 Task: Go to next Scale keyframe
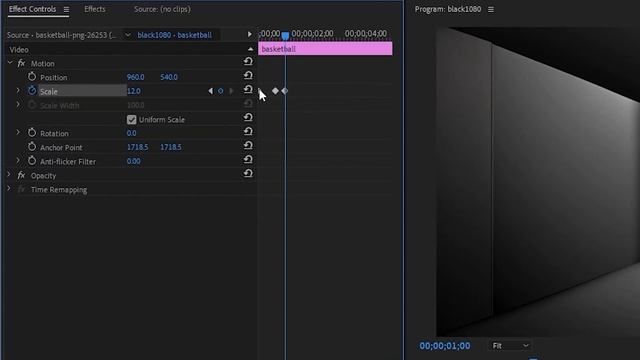pyautogui.click(x=231, y=91)
